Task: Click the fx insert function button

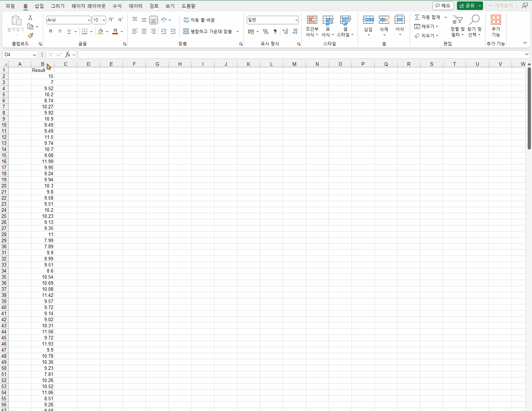Action: click(x=68, y=54)
